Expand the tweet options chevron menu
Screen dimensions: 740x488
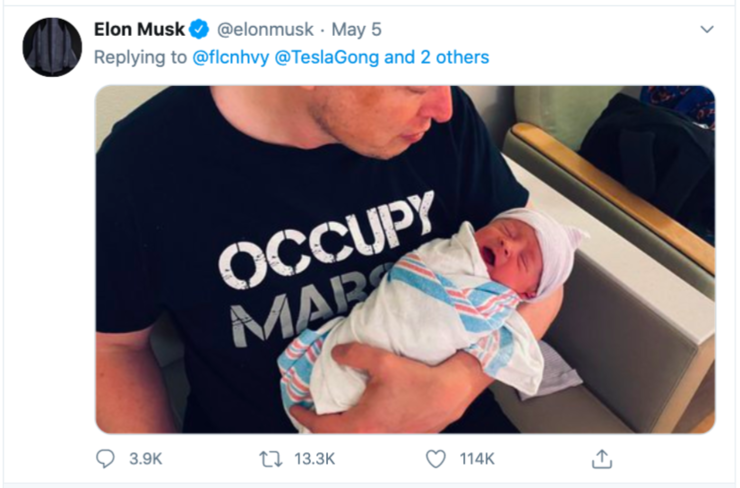click(708, 30)
